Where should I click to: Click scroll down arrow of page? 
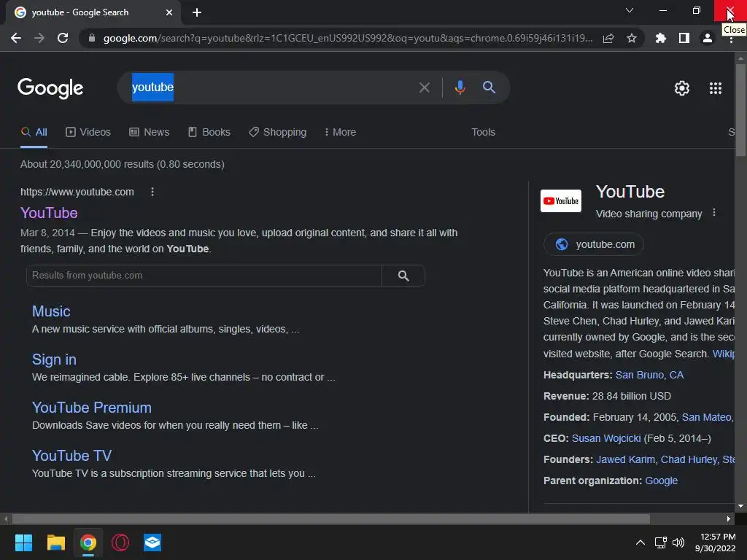(740, 506)
